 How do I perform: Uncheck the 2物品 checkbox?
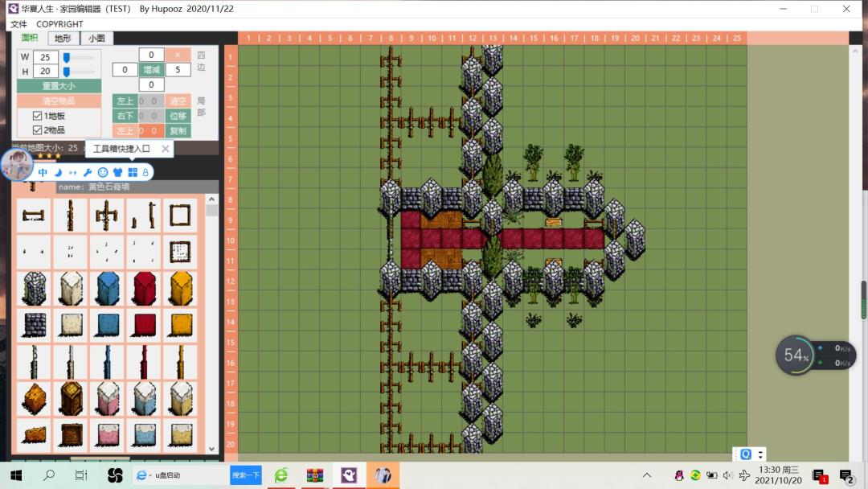point(37,129)
